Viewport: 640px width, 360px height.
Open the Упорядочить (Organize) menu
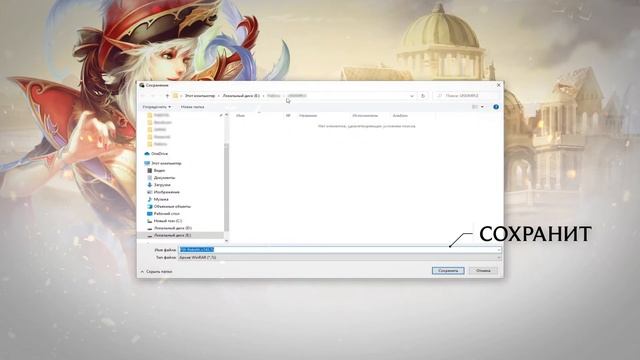[x=156, y=107]
